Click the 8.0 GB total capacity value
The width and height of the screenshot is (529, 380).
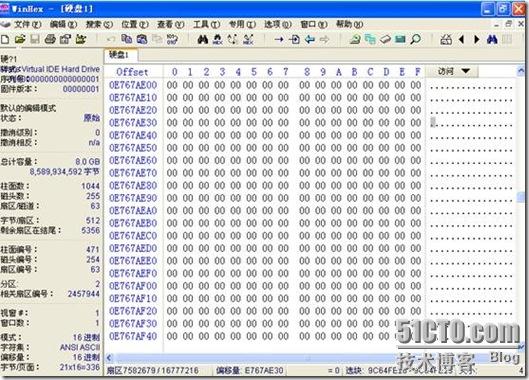[x=87, y=162]
